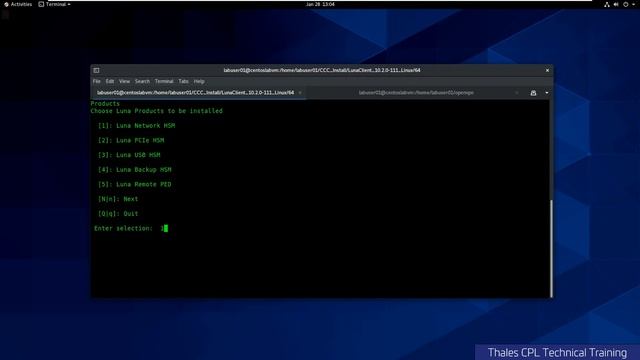Open the Help menu
The image size is (640, 360).
coord(199,81)
